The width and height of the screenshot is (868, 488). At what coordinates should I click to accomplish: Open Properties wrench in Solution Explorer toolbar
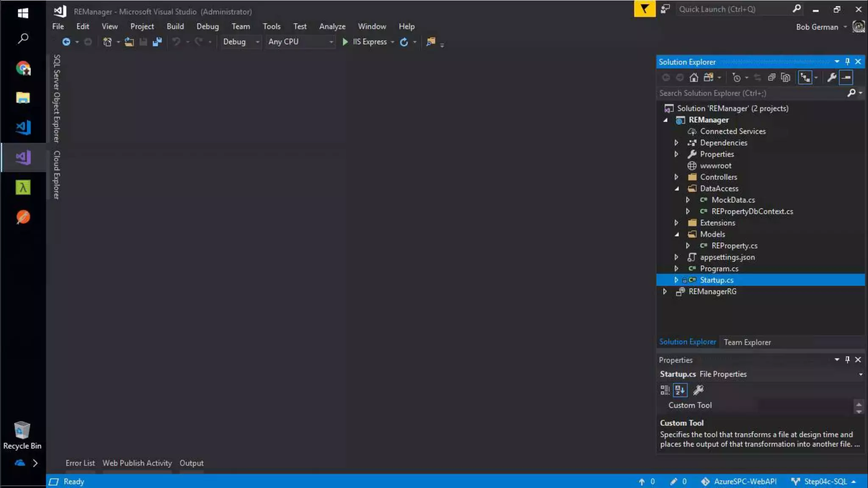pyautogui.click(x=831, y=78)
